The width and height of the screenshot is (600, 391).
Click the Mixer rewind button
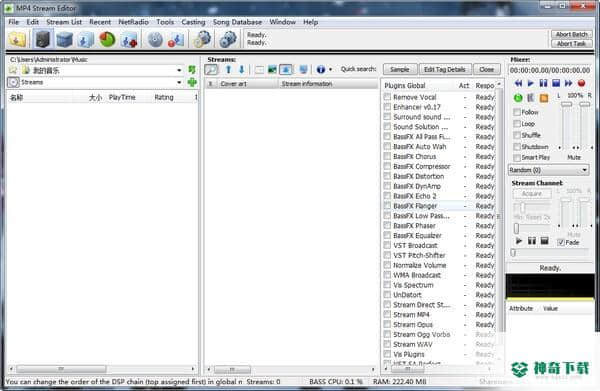[518, 83]
